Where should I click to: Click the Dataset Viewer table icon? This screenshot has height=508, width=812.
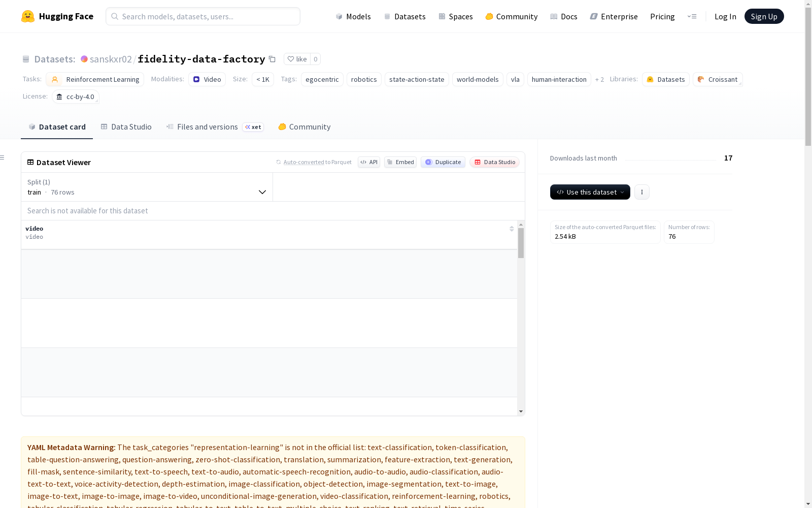coord(30,162)
